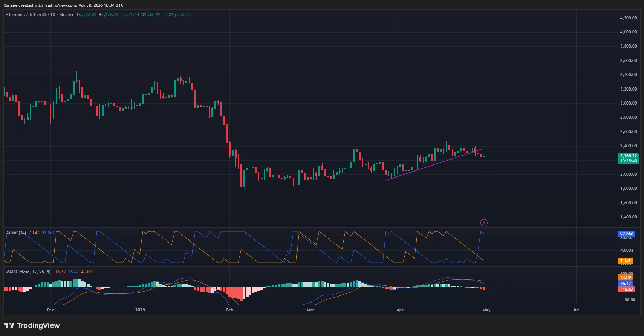644x336 pixels.
Task: Click the MACD histogram value -16.62
Action: pyautogui.click(x=60, y=272)
